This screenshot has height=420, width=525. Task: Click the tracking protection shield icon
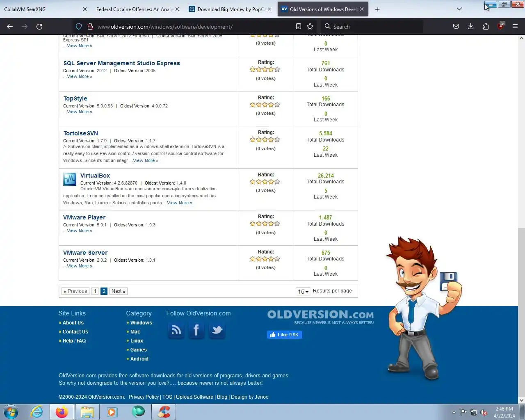79,27
